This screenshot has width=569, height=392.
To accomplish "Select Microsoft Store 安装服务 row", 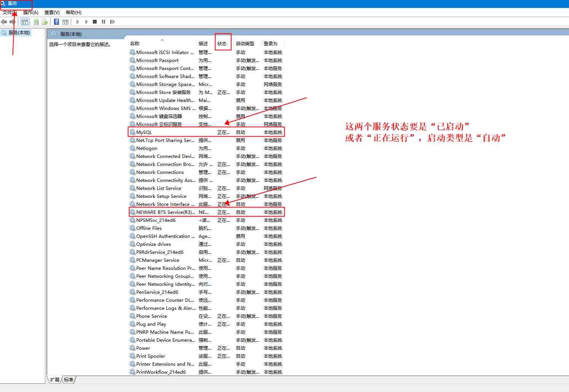I will 206,92.
